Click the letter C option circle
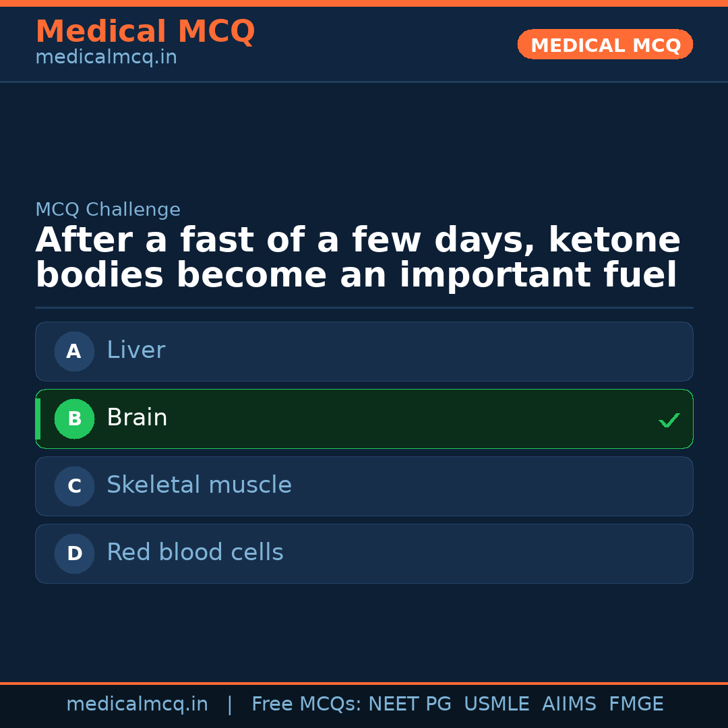This screenshot has width=728, height=728. click(74, 486)
